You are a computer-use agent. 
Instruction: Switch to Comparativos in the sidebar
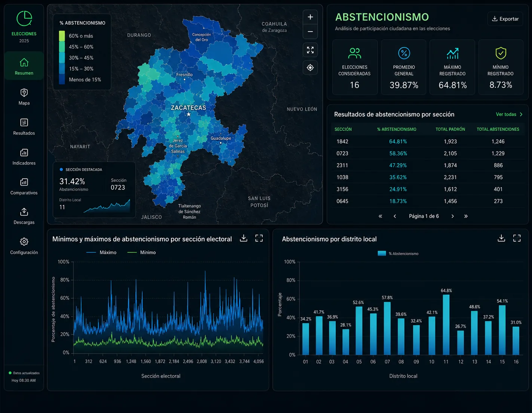[24, 186]
